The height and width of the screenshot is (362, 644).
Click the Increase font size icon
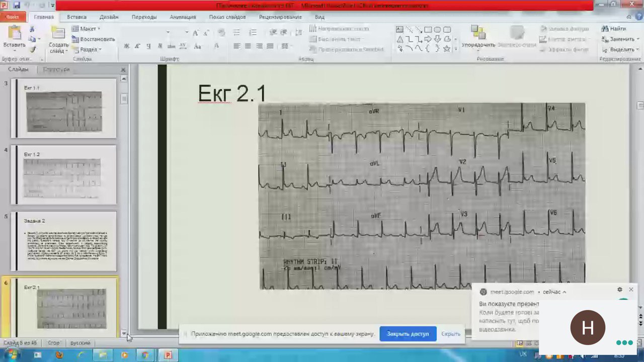click(x=196, y=33)
